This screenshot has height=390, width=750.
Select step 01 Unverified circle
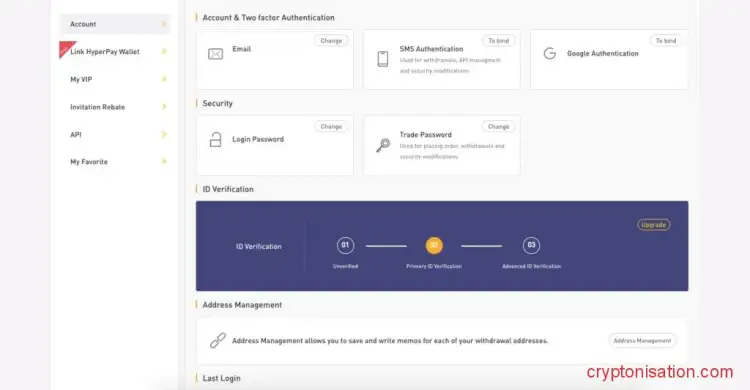click(x=345, y=245)
